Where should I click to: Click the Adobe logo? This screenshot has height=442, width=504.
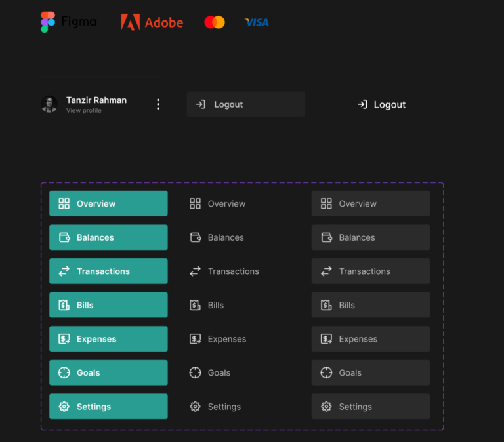tap(152, 22)
